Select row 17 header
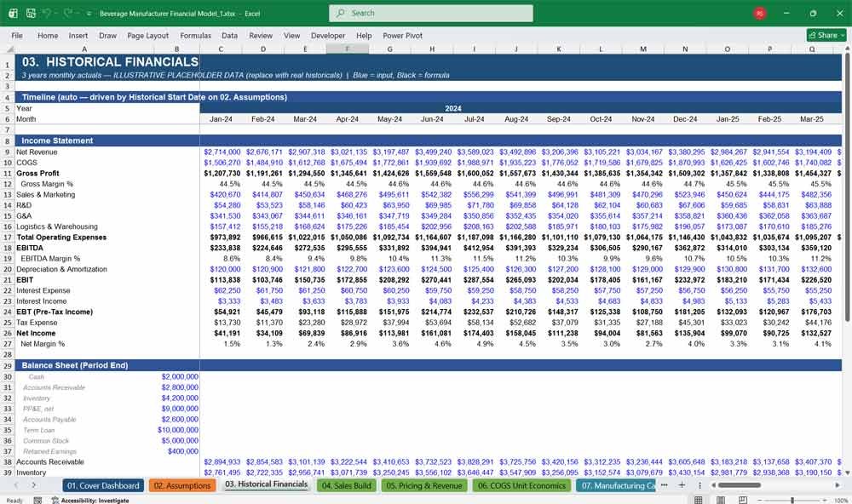852x504 pixels. pos(8,238)
